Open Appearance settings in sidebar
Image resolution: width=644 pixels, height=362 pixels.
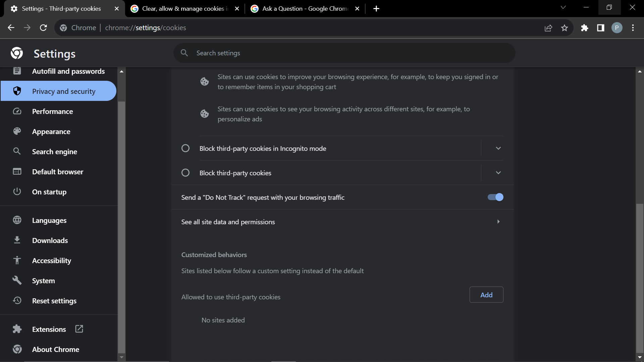click(51, 132)
